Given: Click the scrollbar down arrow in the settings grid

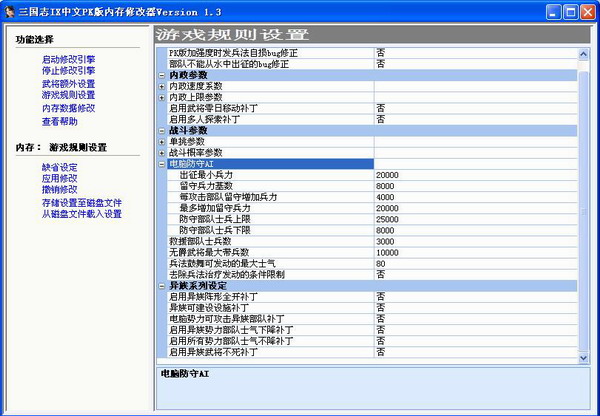Looking at the screenshot, I should (584, 355).
